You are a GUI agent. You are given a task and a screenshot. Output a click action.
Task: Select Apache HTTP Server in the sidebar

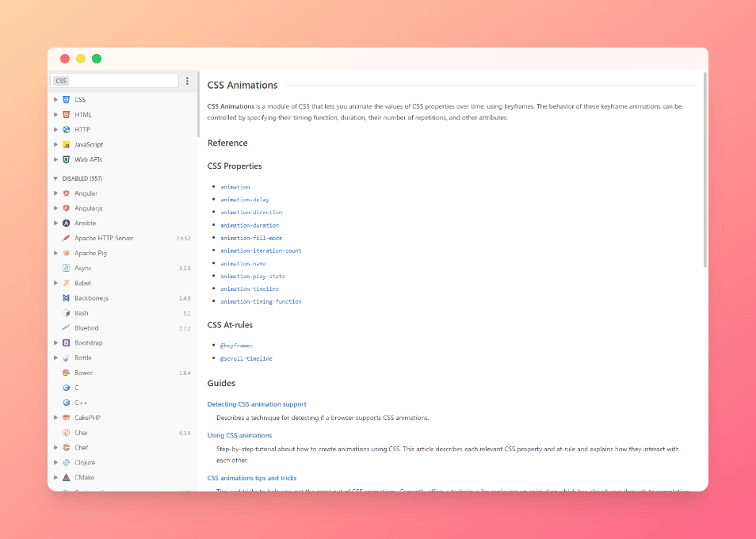click(x=104, y=238)
